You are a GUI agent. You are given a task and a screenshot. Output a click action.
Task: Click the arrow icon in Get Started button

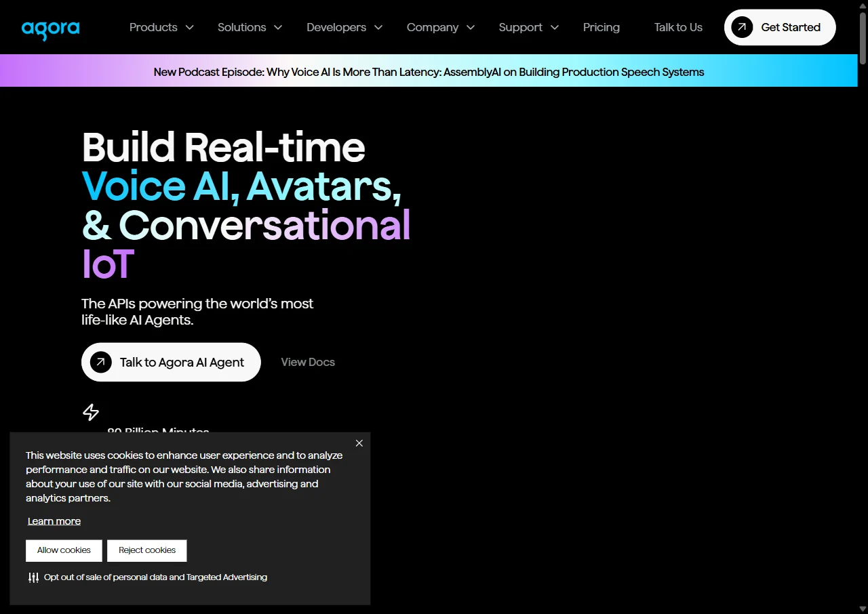point(742,27)
